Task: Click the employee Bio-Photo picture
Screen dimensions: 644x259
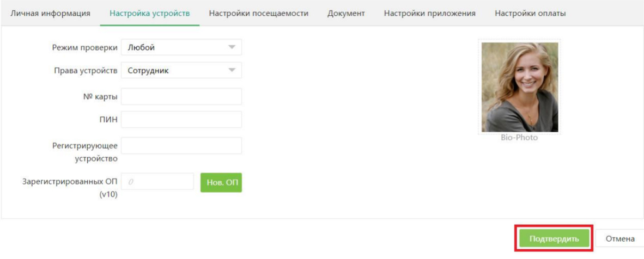Action: click(x=520, y=87)
